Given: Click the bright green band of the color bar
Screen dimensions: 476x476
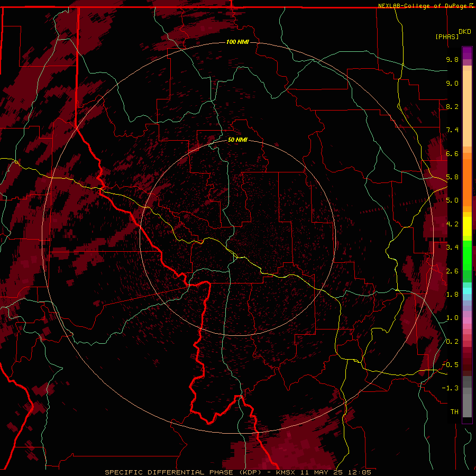Looking at the screenshot, I should 467,255.
